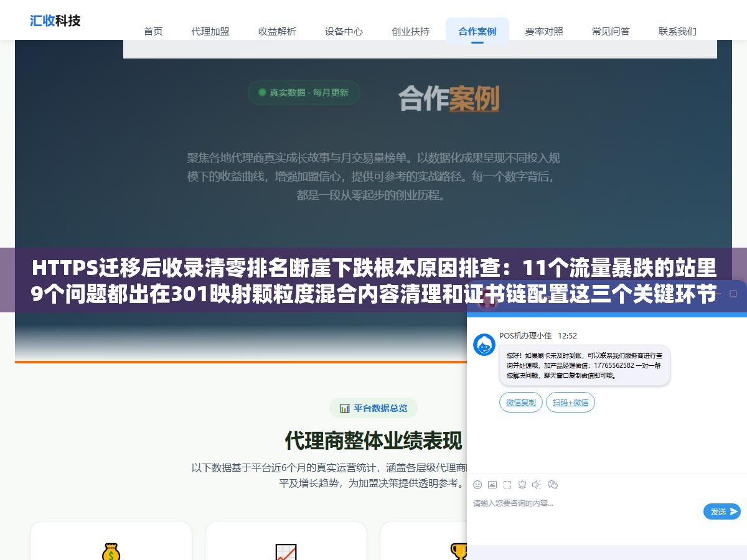Click the rate service icon in chat toolbar

click(522, 485)
